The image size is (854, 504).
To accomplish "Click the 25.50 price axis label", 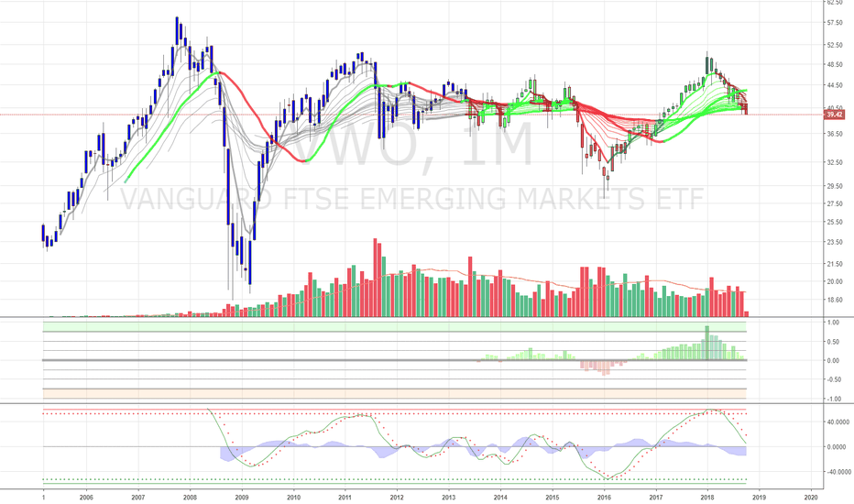I will click(836, 222).
